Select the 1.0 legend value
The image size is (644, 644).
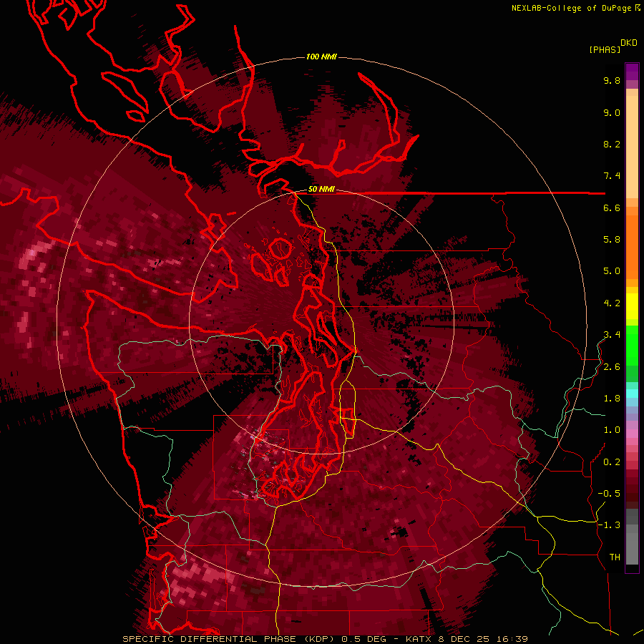click(x=612, y=431)
